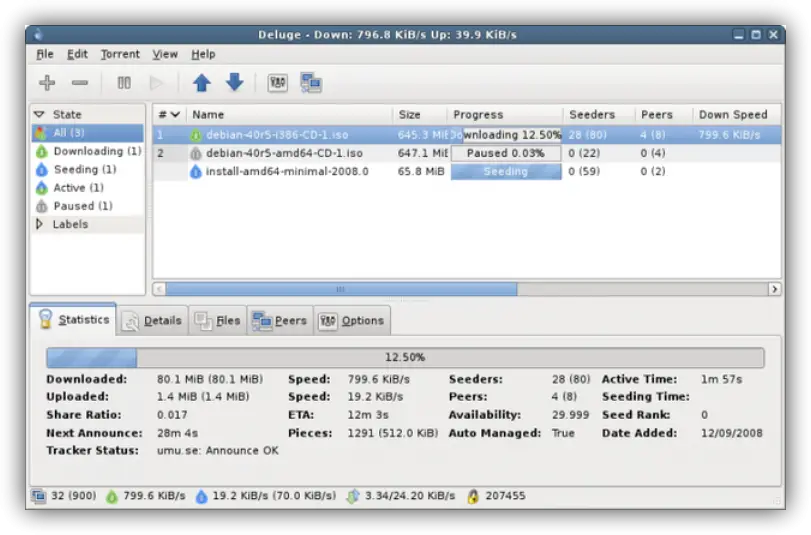Click the ETA value 12m 3s
Viewport: 811px width, 535px height.
click(368, 415)
